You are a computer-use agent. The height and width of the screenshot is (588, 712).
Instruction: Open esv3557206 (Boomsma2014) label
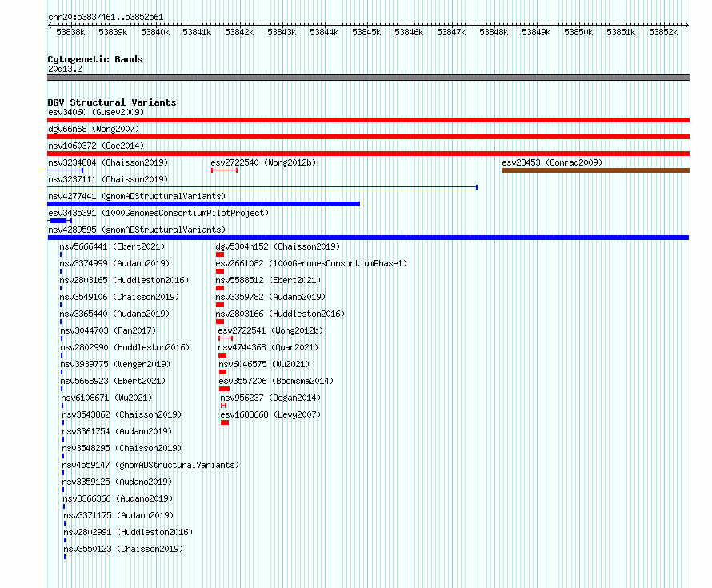coord(276,381)
